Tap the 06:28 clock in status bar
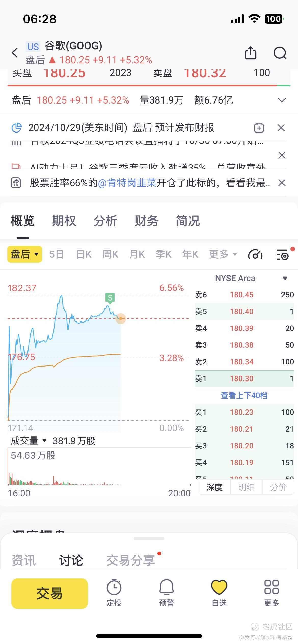 (x=40, y=19)
